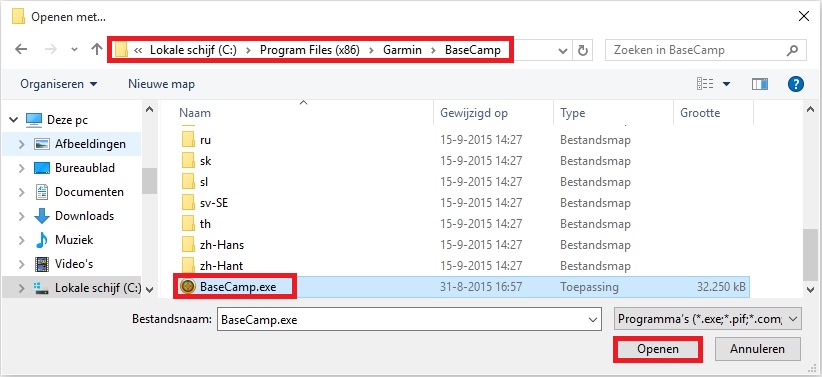Select Muziek in navigation pane
The height and width of the screenshot is (377, 822).
click(74, 240)
